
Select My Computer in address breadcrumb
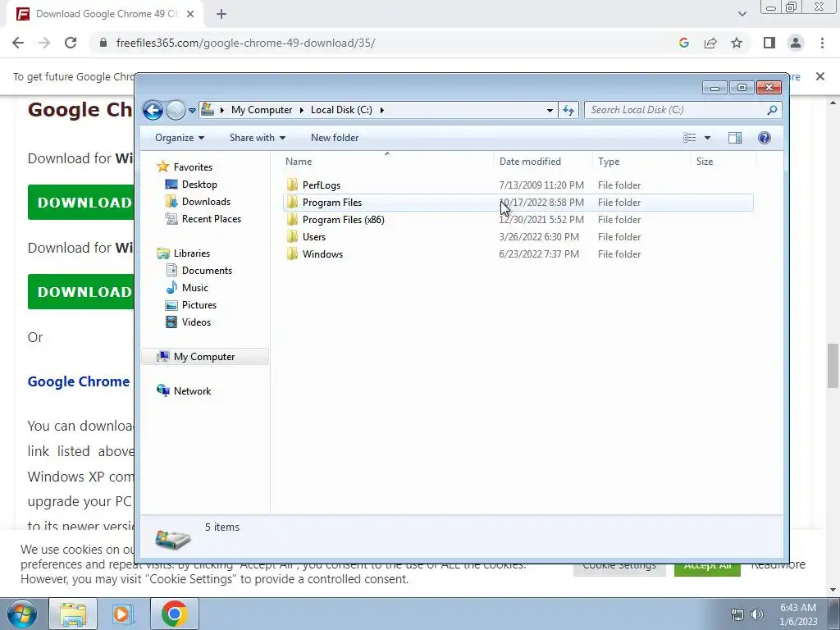coord(262,110)
